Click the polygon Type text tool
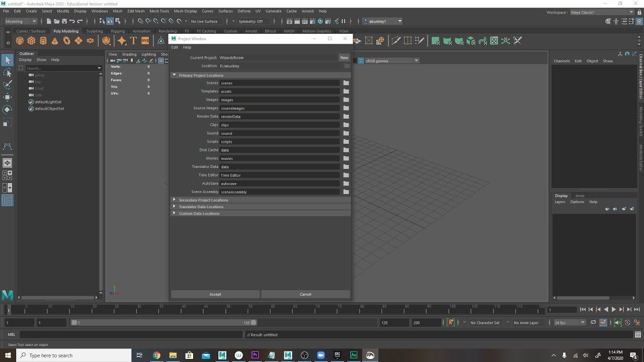This screenshot has width=644, height=362. [133, 41]
